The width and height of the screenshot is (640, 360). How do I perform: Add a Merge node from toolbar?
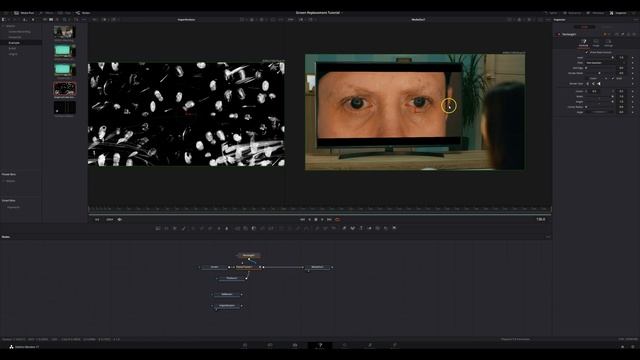coord(237,228)
